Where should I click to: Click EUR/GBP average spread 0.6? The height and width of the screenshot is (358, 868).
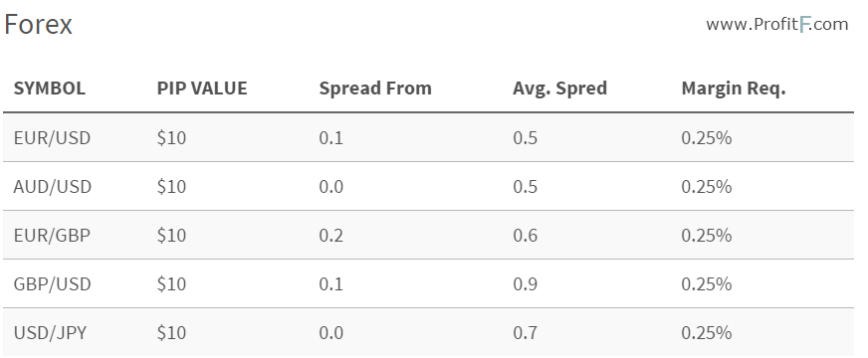(x=526, y=236)
